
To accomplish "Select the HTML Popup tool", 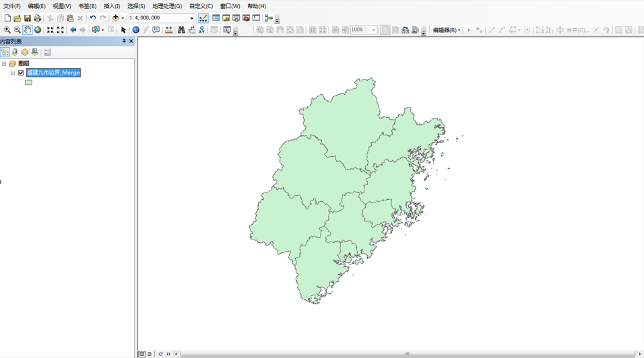I will (156, 30).
